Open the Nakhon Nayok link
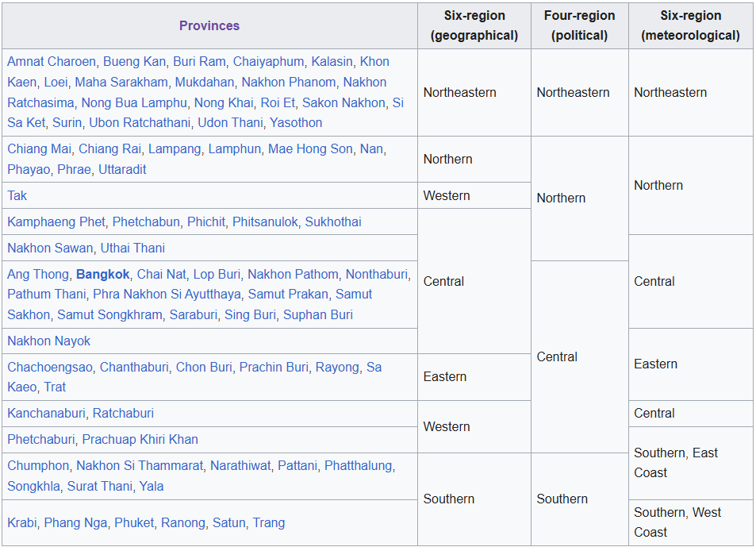This screenshot has height=547, width=756. 49,341
